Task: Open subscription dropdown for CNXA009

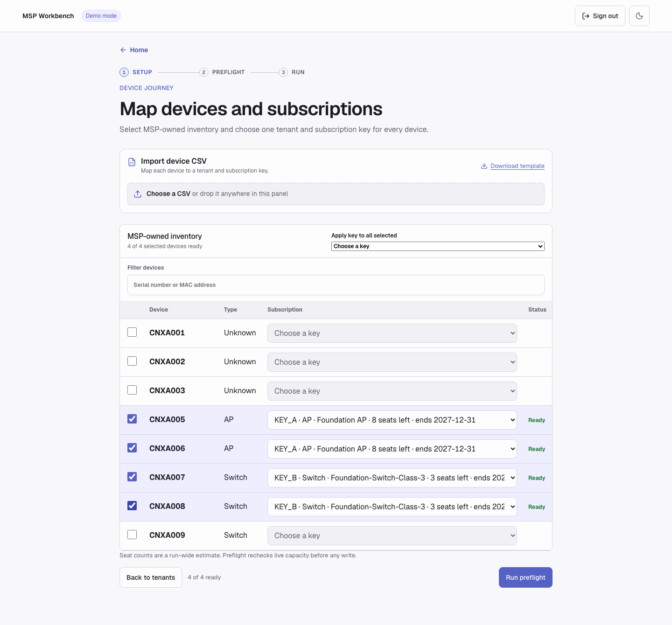Action: 392,535
